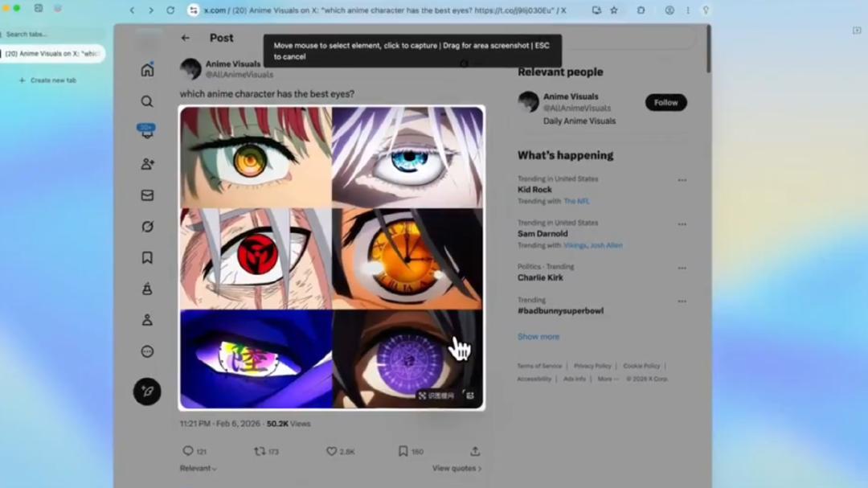The image size is (868, 488).
Task: Click the address bar URL
Action: pyautogui.click(x=385, y=10)
